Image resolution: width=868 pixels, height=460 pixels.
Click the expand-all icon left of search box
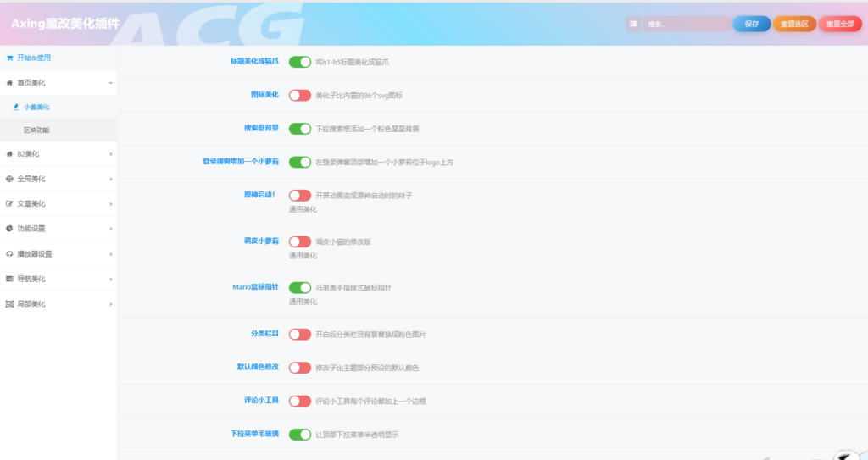(x=632, y=25)
